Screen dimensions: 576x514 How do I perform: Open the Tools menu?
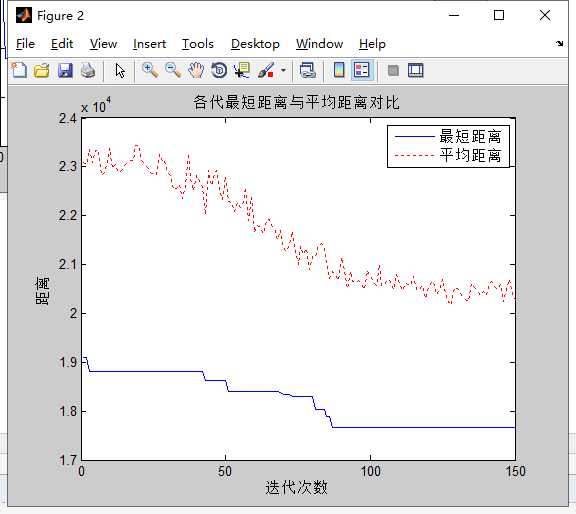198,44
